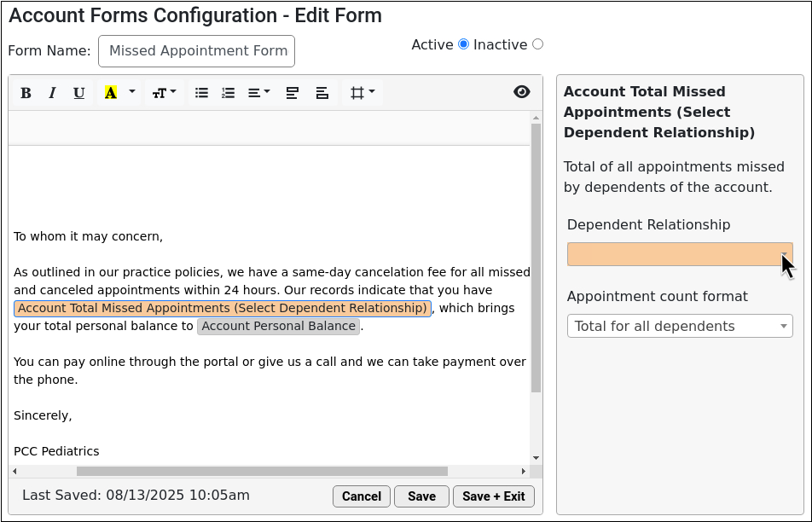Click the Form Name input field
Image resolution: width=812 pixels, height=522 pixels.
point(197,51)
